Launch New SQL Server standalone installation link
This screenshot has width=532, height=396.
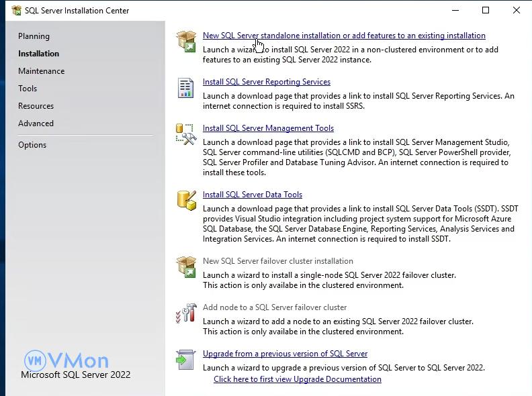point(344,36)
